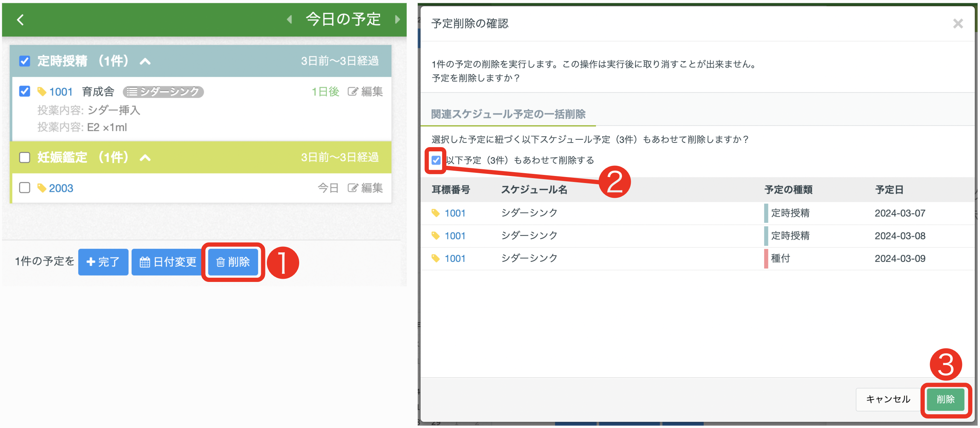Open cow 2003 link
Image resolution: width=980 pixels, height=428 pixels.
[x=61, y=188]
